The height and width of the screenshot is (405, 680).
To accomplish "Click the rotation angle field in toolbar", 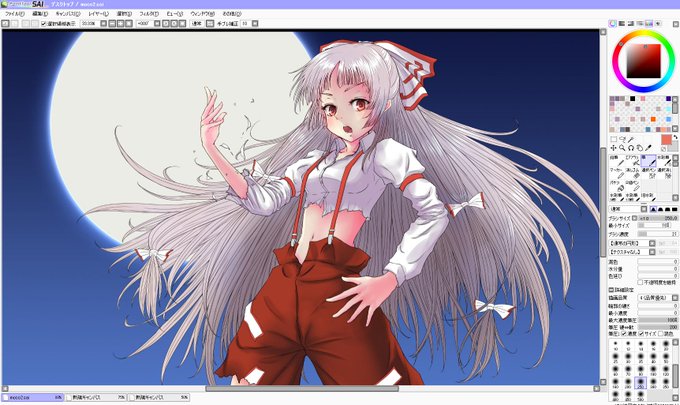I will (x=144, y=24).
